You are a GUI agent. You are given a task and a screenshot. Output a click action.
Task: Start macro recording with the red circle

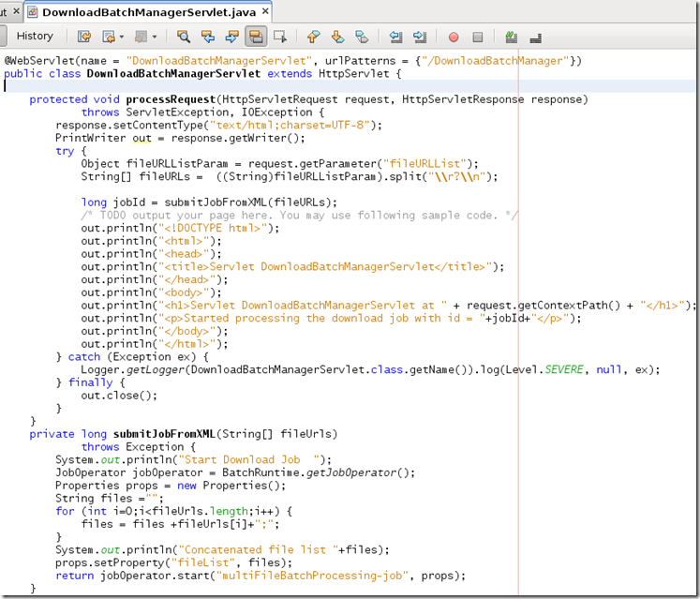pos(454,37)
